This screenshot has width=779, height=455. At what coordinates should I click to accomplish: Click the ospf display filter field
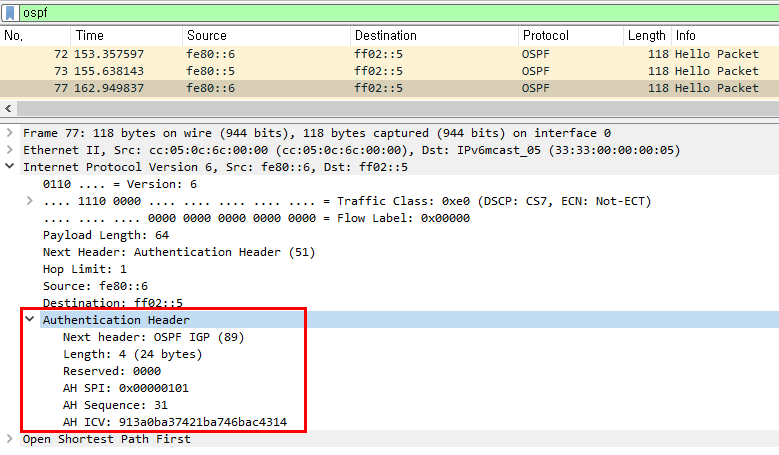click(x=399, y=12)
